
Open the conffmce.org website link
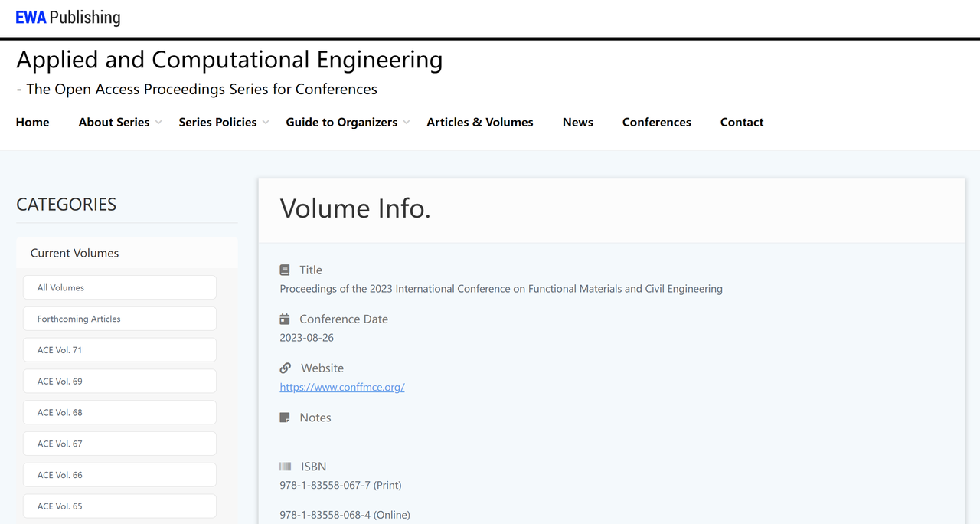pos(342,387)
